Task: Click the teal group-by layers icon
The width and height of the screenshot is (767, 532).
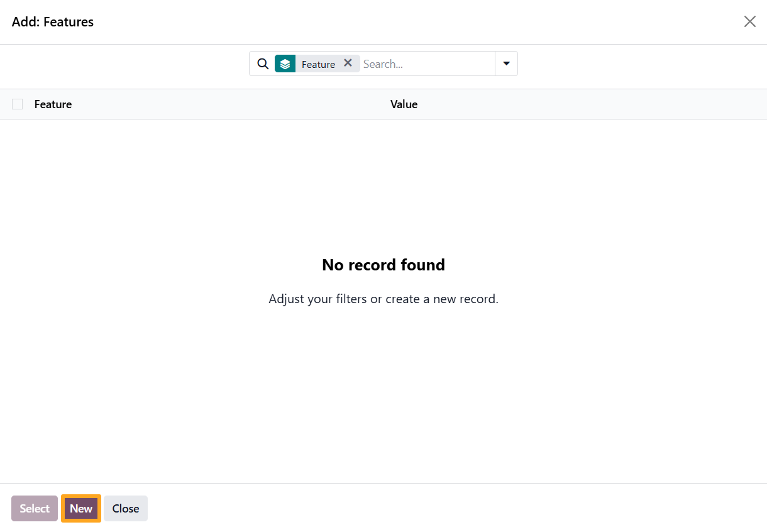Action: 285,64
